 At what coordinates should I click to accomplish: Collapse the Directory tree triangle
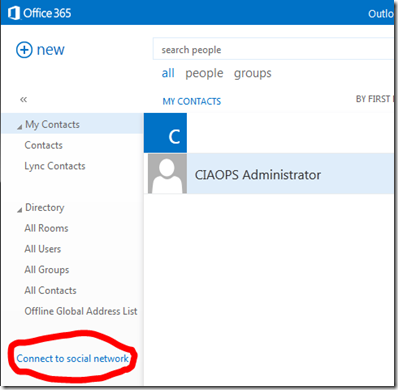(20, 210)
